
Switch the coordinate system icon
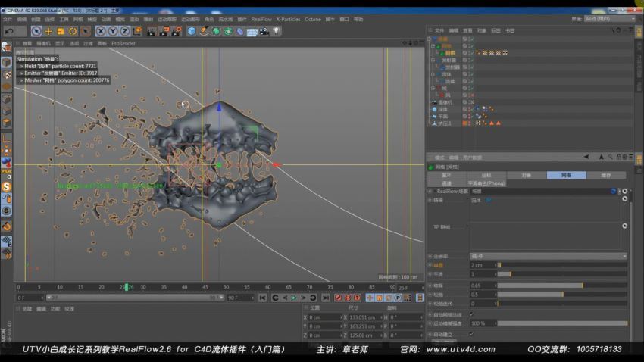(137, 31)
